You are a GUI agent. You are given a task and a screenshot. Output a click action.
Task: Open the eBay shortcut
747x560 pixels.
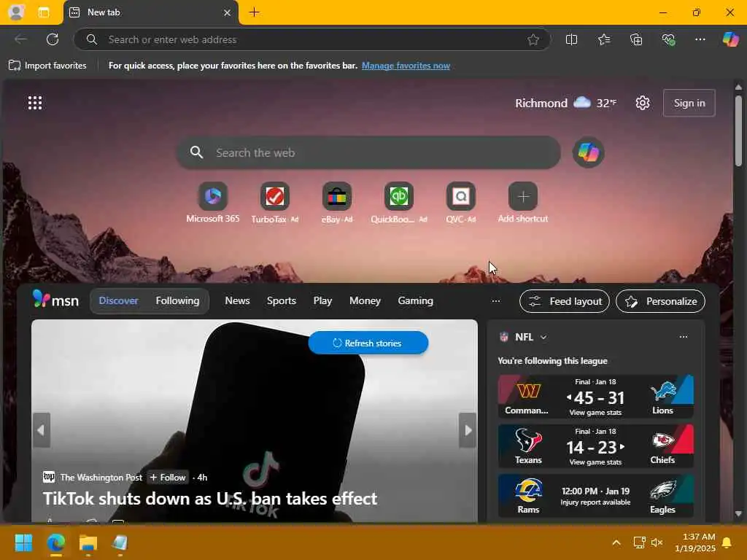(x=337, y=203)
